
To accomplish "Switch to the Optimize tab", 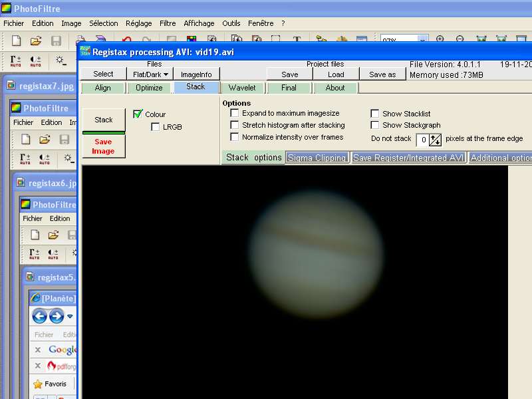I will [x=149, y=88].
